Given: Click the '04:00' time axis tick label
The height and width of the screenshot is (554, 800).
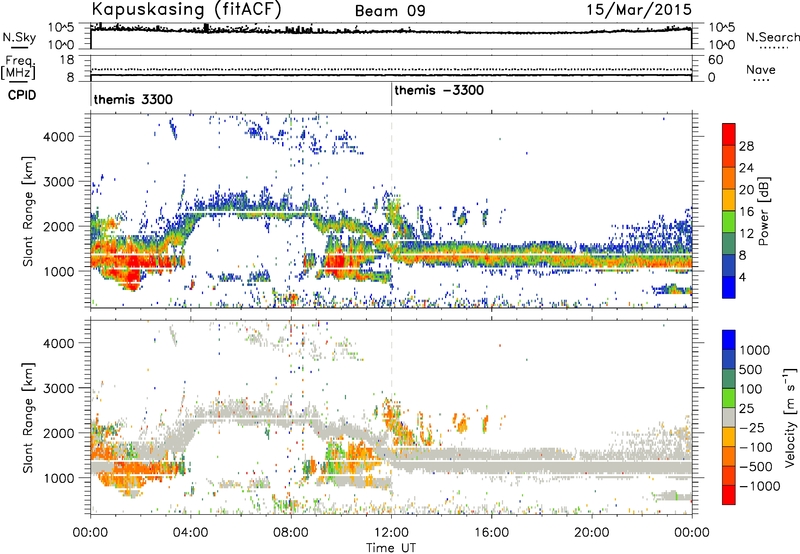Looking at the screenshot, I should 191,533.
